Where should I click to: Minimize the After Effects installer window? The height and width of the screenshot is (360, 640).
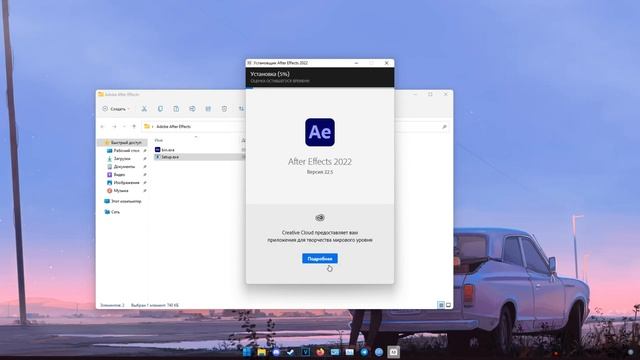pos(356,63)
